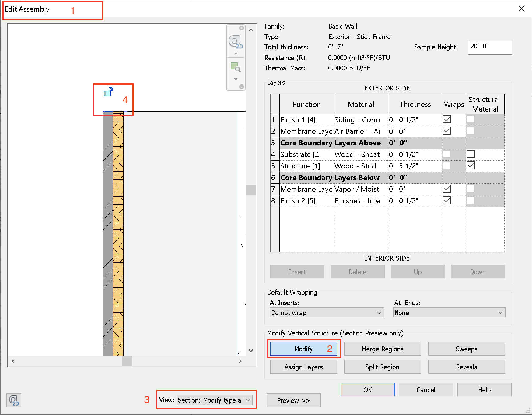532x415 pixels.
Task: Select the Finishes - Inte material cell
Action: (x=361, y=201)
